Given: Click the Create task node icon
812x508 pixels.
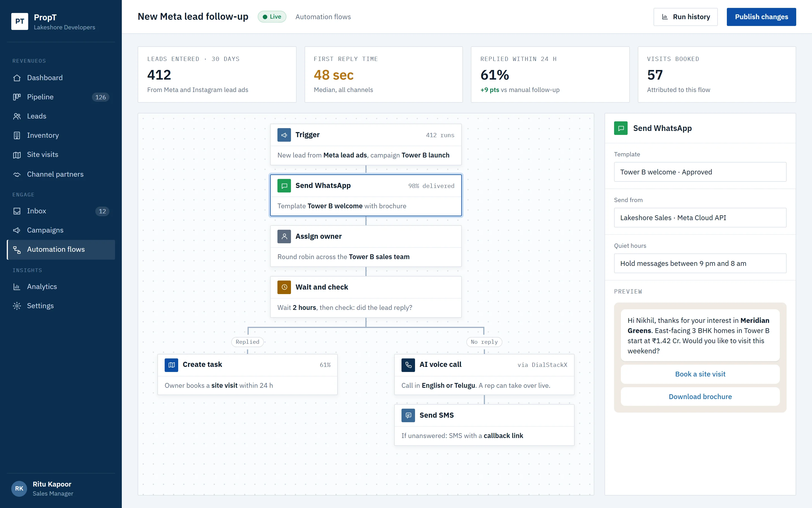Looking at the screenshot, I should 171,365.
